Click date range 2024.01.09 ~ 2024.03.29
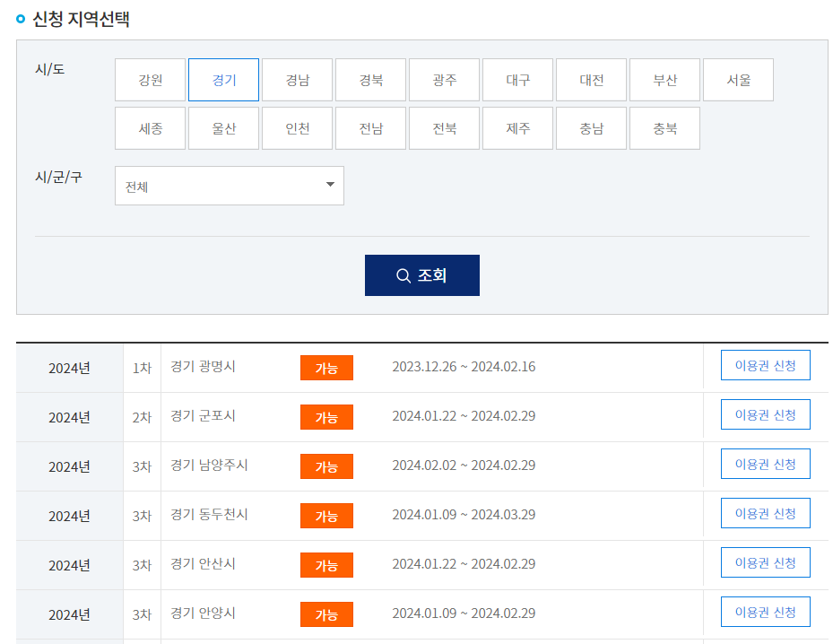This screenshot has height=644, width=833. coord(464,515)
